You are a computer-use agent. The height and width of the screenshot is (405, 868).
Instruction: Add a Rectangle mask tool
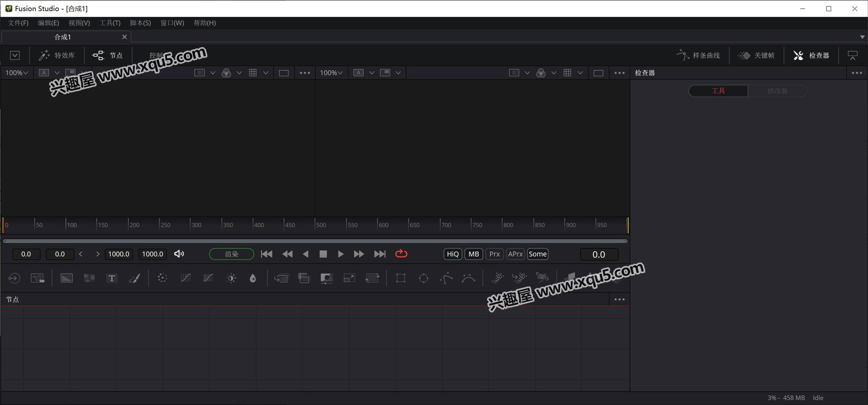click(x=401, y=278)
